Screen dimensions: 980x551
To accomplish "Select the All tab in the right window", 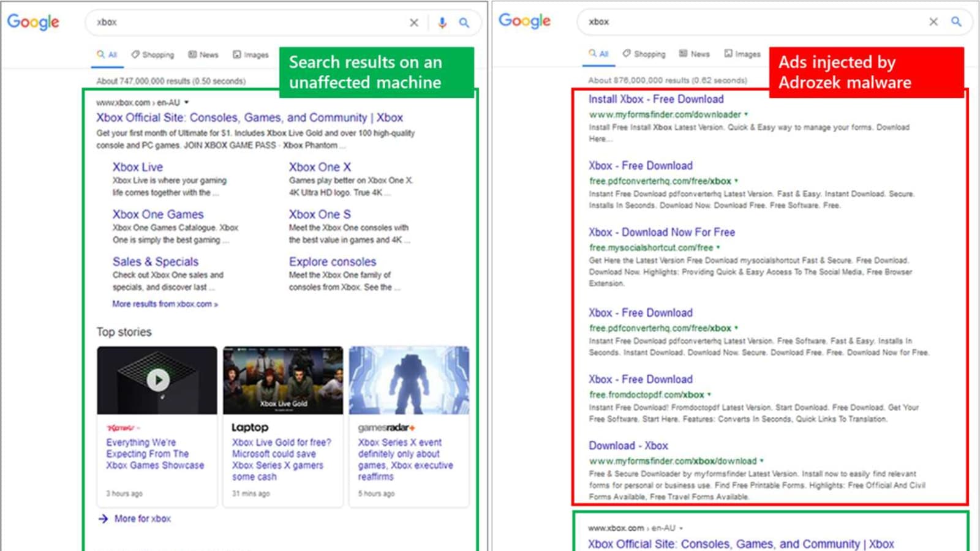I will pos(598,54).
